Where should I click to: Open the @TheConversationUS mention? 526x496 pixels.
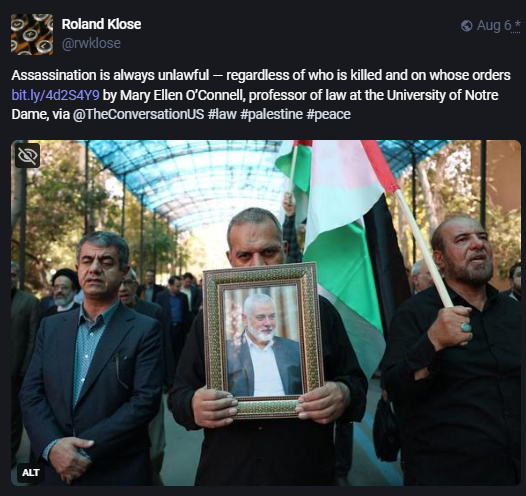coord(138,114)
